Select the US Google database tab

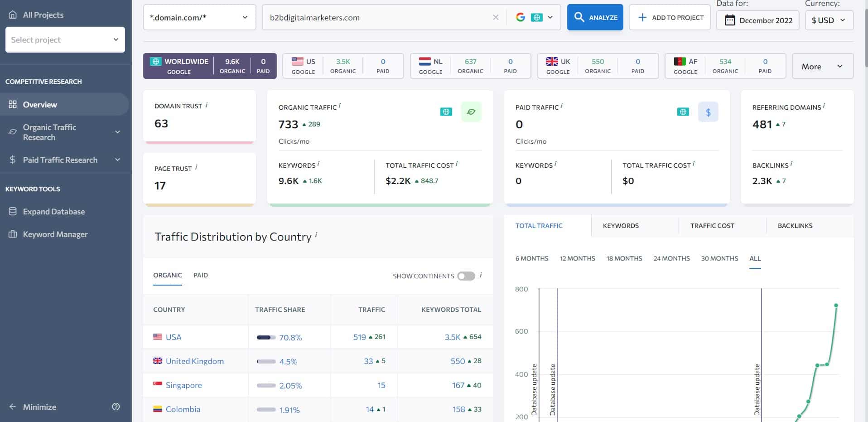click(343, 66)
